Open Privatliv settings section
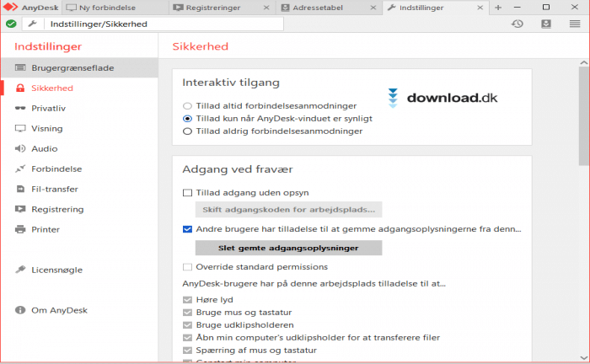590x364 pixels. tap(79, 109)
